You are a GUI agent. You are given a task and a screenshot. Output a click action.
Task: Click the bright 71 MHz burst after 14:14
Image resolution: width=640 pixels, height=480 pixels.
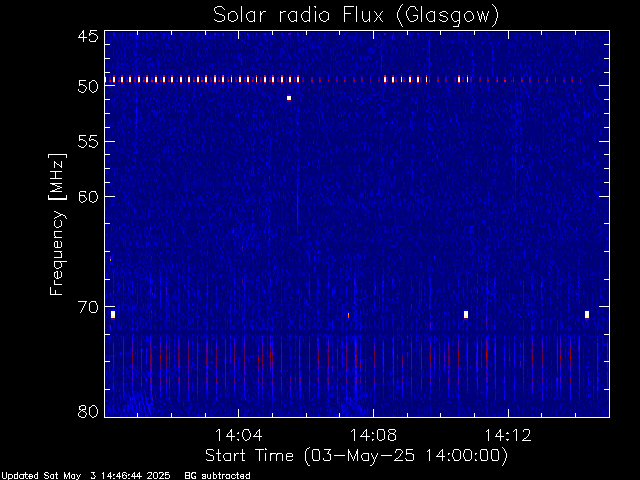[x=587, y=314]
